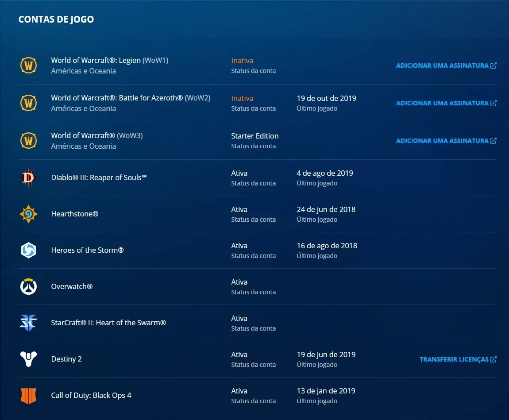Add a subscription for World of Warcraft (WoW3)
This screenshot has height=420, width=509.
446,141
